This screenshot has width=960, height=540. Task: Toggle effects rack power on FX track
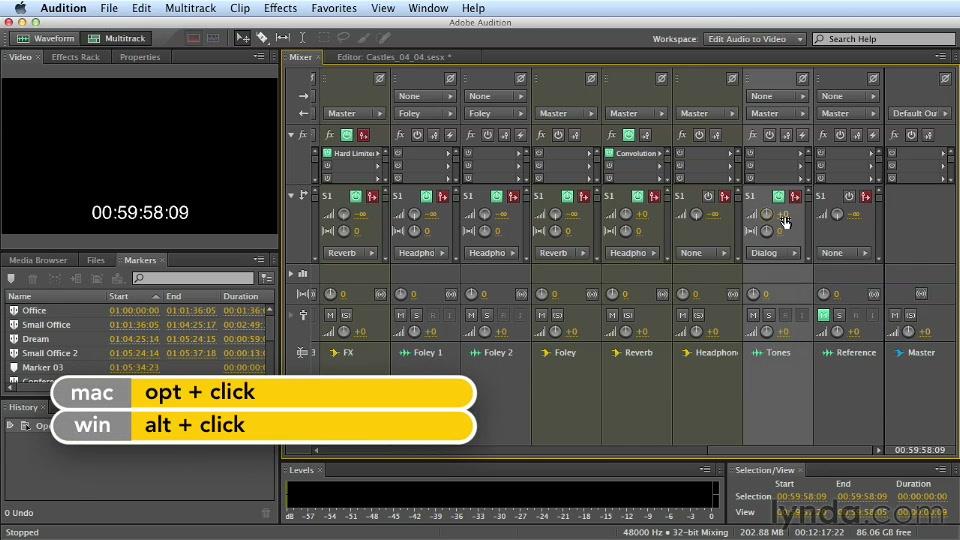point(347,135)
